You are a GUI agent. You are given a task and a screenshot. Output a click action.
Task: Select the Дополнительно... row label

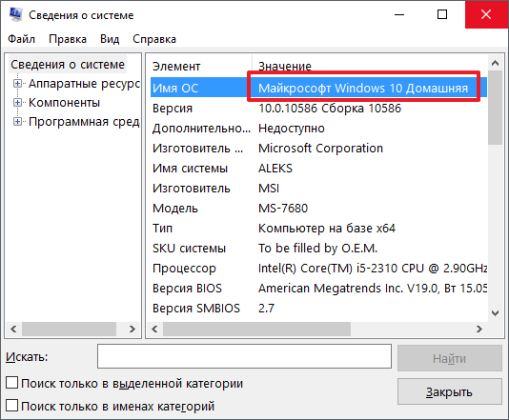pos(201,129)
